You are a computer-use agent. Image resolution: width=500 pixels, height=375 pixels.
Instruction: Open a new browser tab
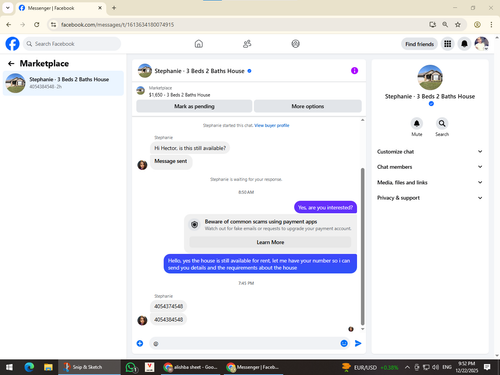coord(114,8)
